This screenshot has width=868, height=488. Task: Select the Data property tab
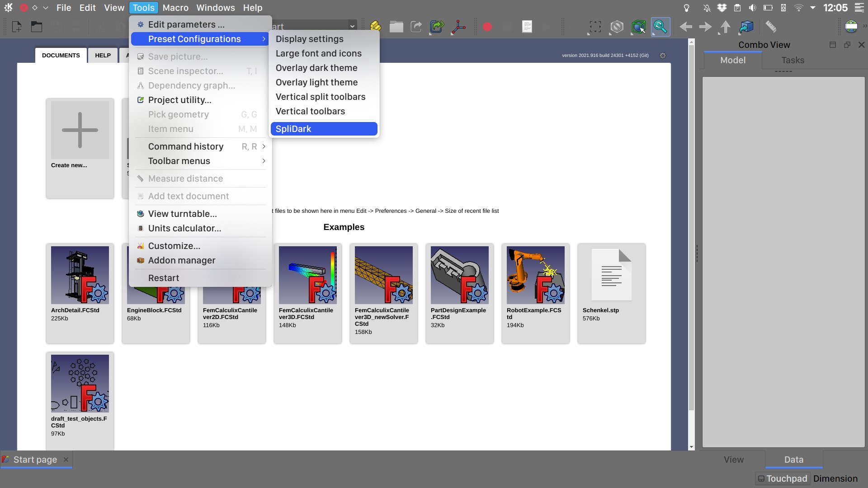pyautogui.click(x=793, y=460)
